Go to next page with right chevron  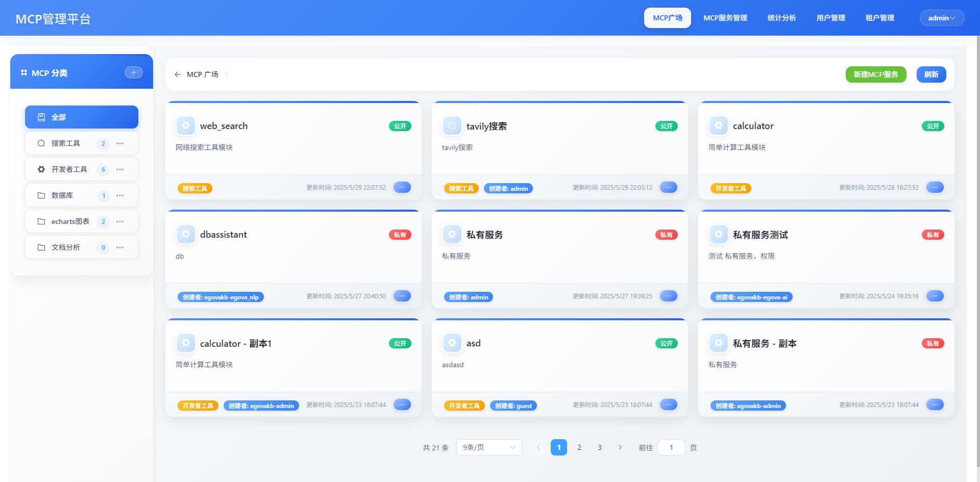(x=620, y=447)
